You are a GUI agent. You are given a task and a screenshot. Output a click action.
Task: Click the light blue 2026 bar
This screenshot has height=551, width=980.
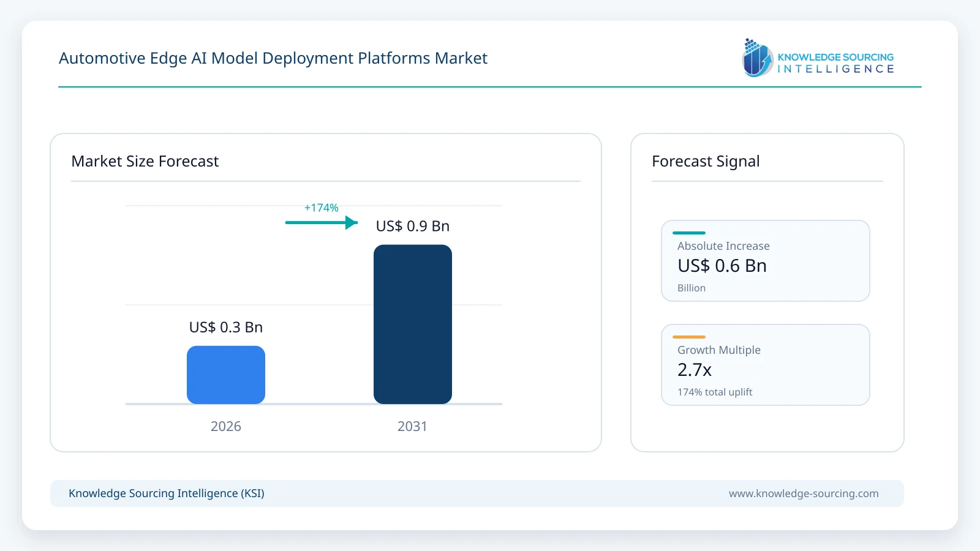(226, 375)
